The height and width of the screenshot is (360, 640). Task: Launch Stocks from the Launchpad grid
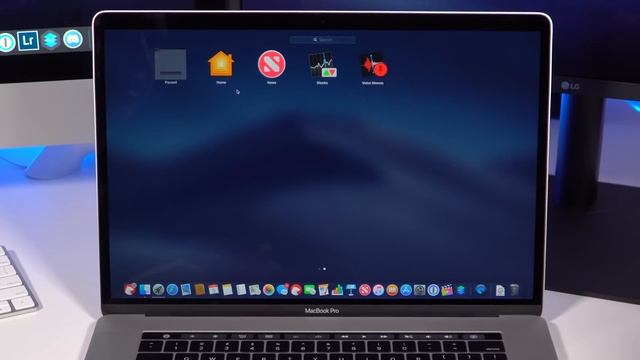322,64
